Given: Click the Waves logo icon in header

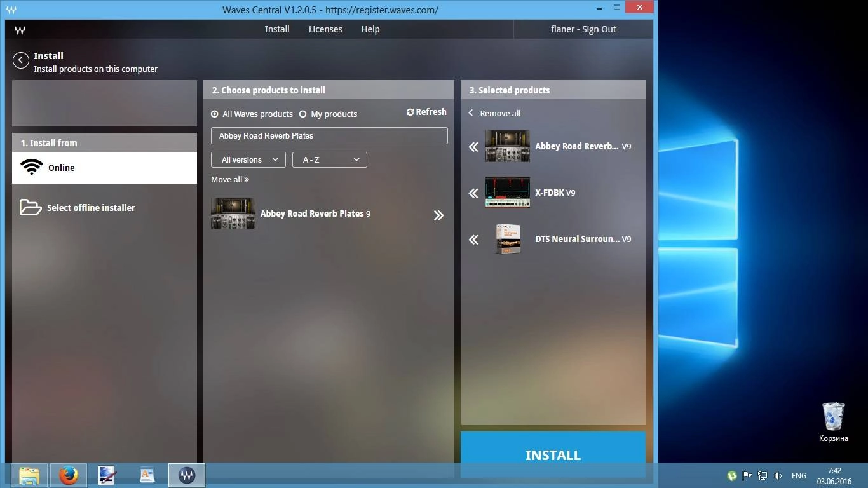Looking at the screenshot, I should (x=20, y=30).
